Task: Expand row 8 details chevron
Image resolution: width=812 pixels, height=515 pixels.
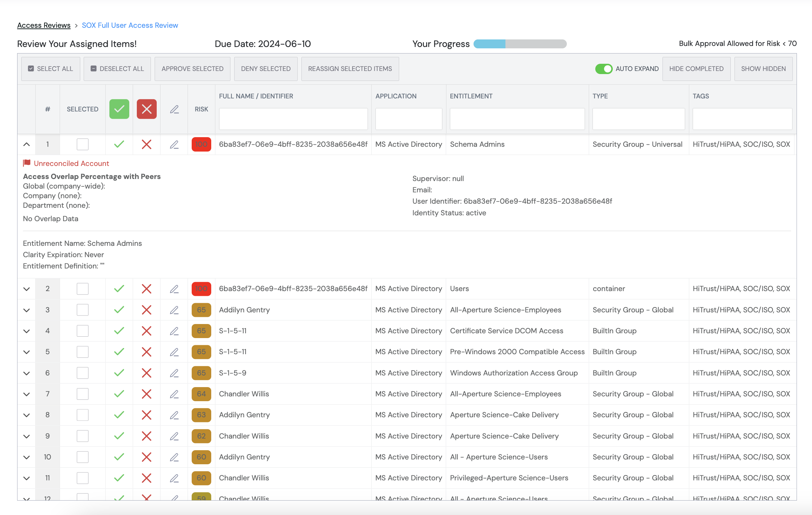Action: 26,415
